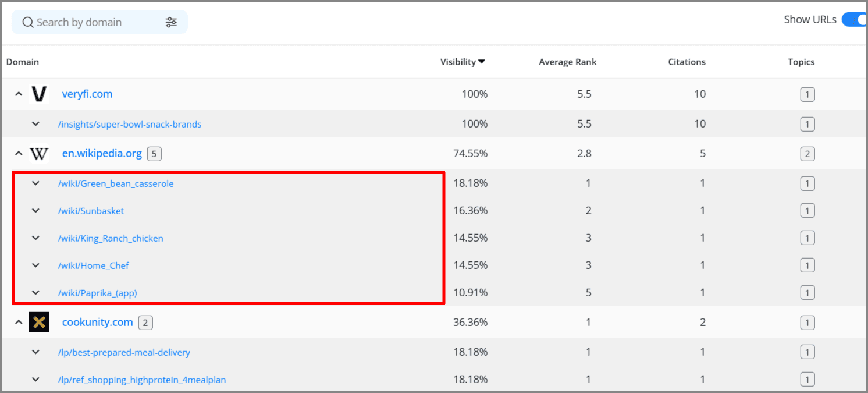Open the filter settings sliders icon
Image resolution: width=868 pixels, height=393 pixels.
(171, 22)
